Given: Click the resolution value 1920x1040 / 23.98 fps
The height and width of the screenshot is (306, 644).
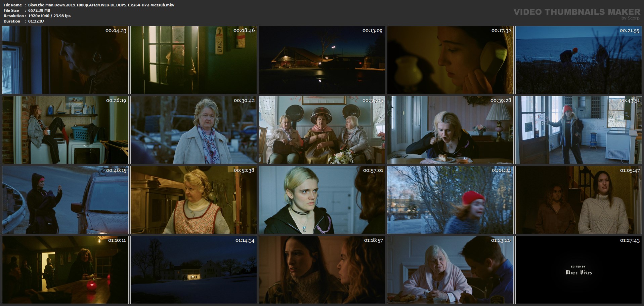Looking at the screenshot, I should pyautogui.click(x=49, y=16).
